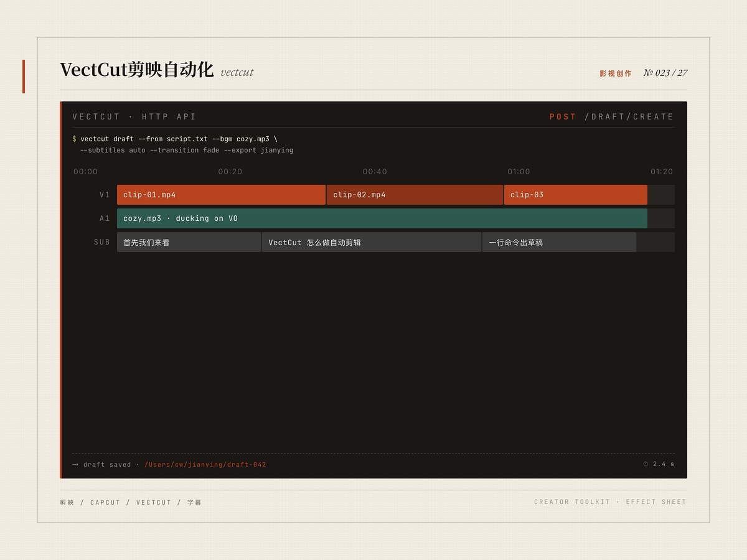
Task: Select subtitle segment VectCut 怎么做自动剪辑
Action: [372, 242]
